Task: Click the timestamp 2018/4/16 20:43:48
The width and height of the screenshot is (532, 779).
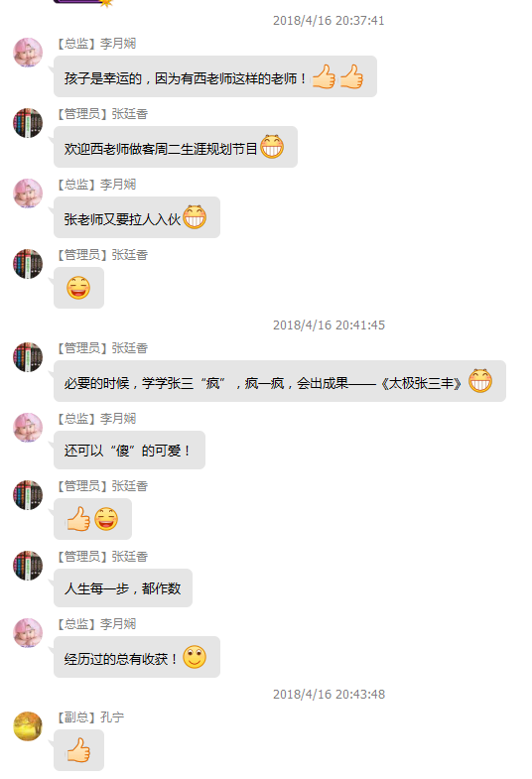Action: pos(329,694)
